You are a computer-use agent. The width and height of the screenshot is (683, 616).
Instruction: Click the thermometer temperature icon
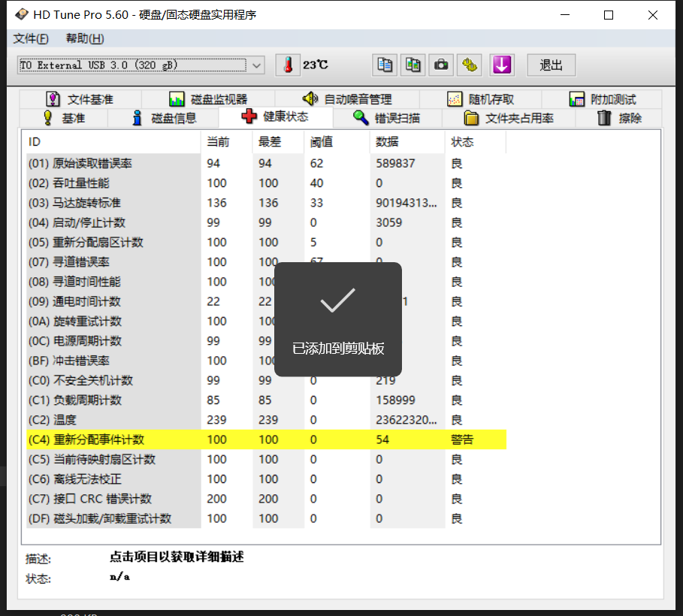[287, 65]
